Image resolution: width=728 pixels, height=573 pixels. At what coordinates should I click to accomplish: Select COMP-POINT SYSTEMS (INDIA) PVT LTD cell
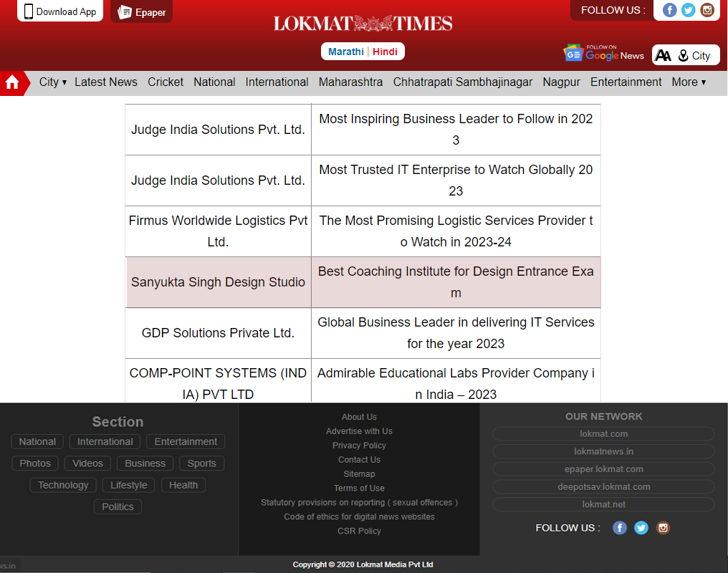point(219,380)
